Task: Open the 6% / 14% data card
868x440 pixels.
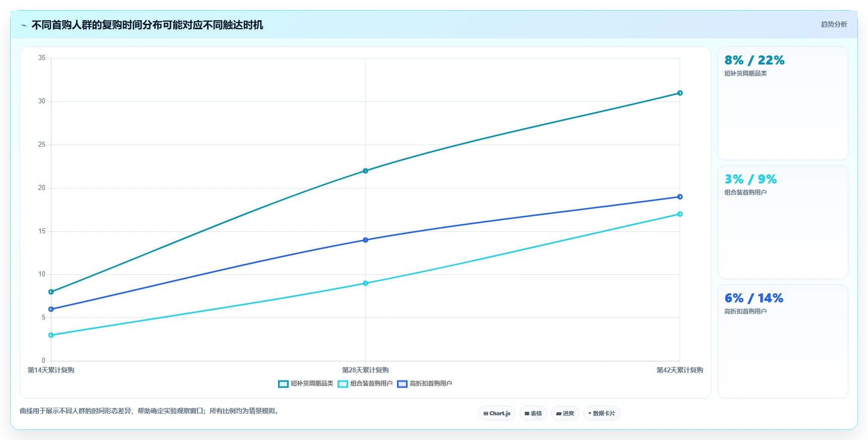Action: point(782,341)
